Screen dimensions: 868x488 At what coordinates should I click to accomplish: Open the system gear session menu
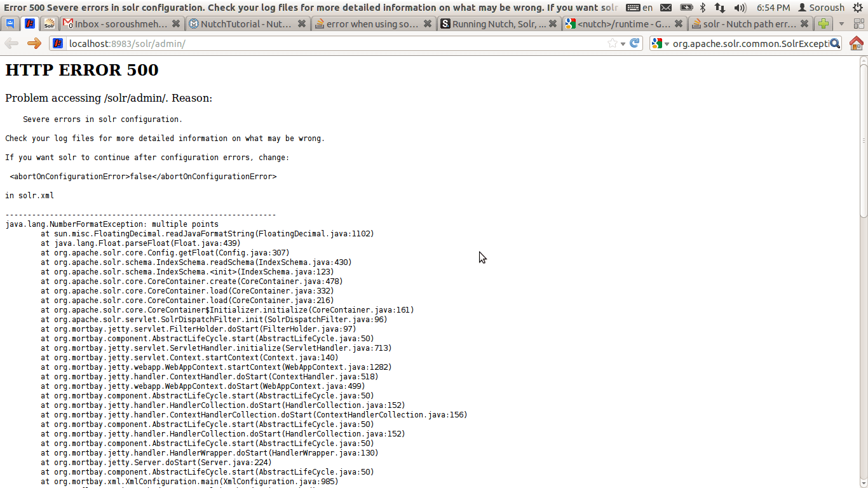[x=858, y=8]
